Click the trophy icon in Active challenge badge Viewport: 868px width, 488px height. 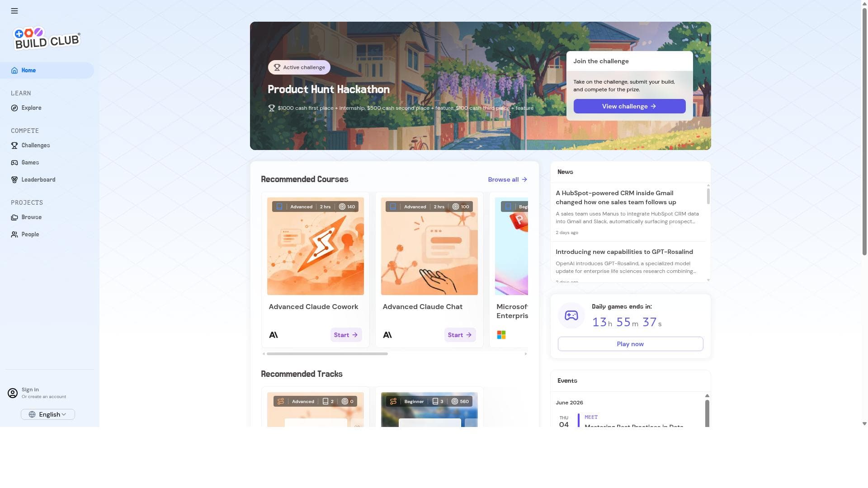[x=277, y=67]
